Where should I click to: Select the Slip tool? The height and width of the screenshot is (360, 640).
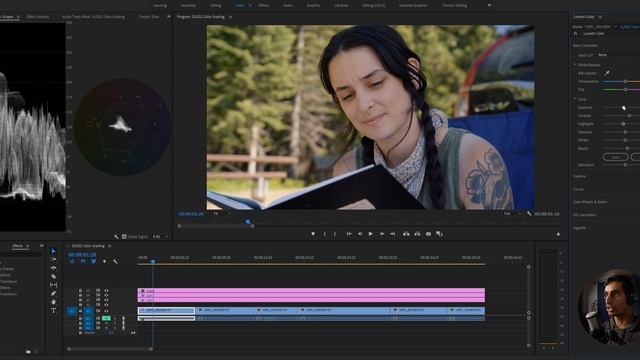53,285
